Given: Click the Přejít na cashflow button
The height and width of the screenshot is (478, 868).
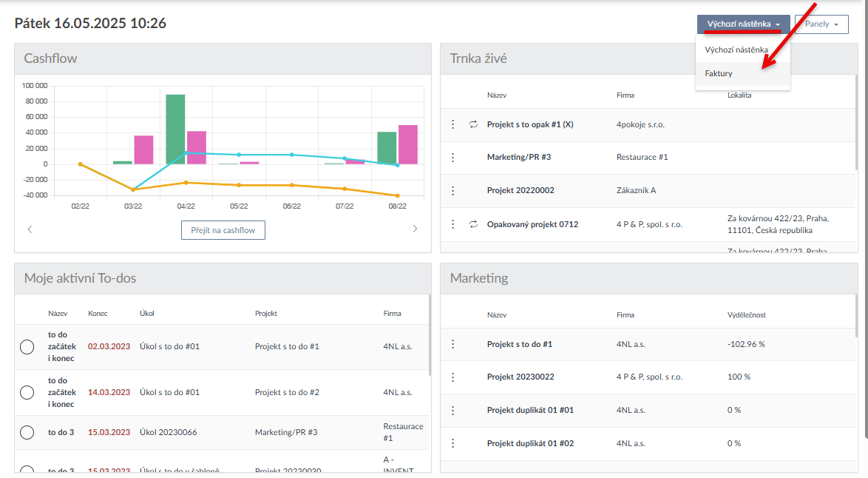Looking at the screenshot, I should point(223,230).
